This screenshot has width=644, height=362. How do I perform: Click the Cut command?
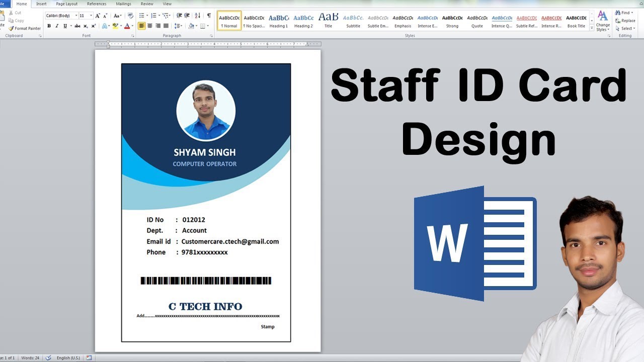(x=15, y=13)
